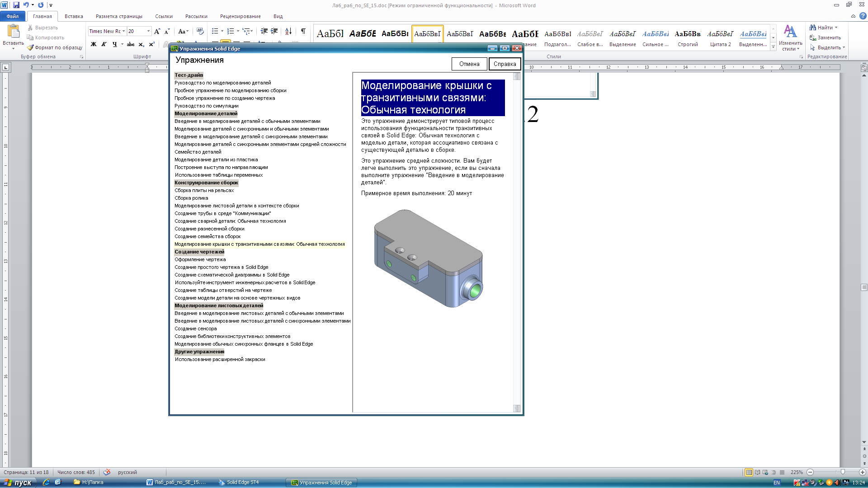The height and width of the screenshot is (488, 868).
Task: Click the zoom slider handle
Action: (x=843, y=472)
